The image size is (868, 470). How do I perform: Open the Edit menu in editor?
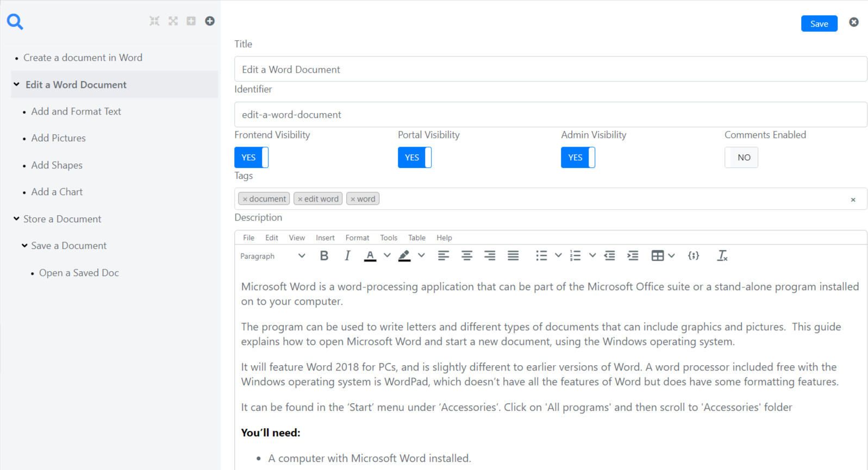pyautogui.click(x=272, y=238)
